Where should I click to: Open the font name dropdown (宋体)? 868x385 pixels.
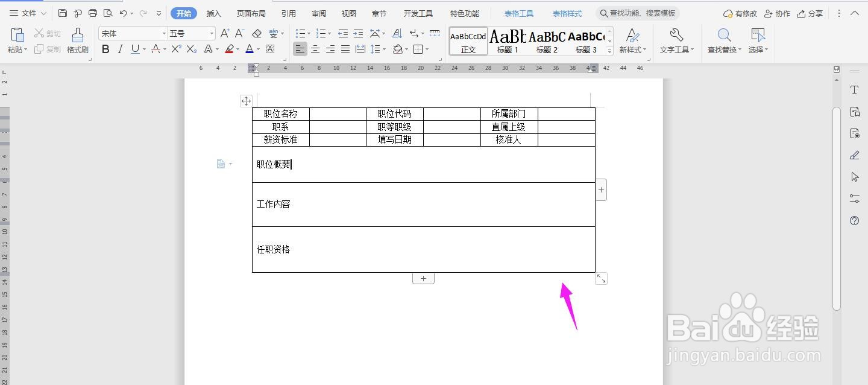164,34
